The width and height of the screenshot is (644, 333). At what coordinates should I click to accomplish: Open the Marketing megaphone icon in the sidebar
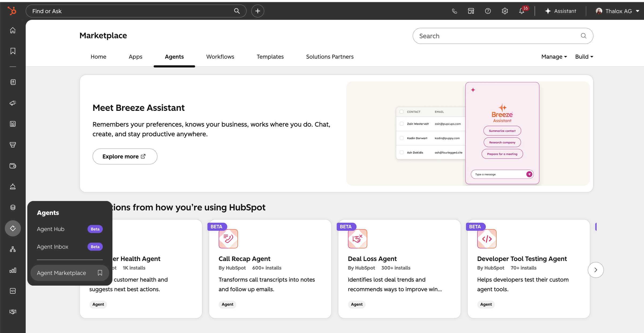(x=13, y=103)
